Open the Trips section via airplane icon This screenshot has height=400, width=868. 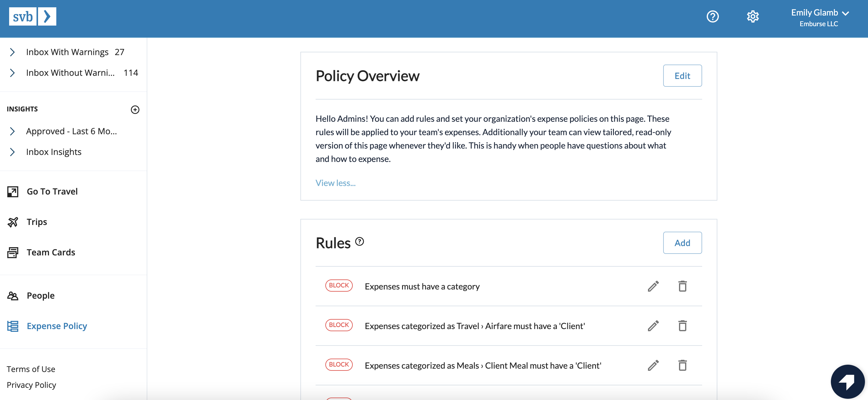tap(13, 222)
